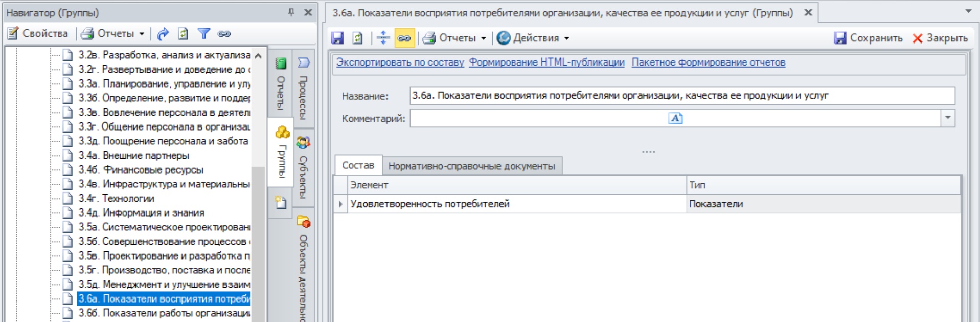Click the Свойства button in Navigator
980x322 pixels.
38,34
